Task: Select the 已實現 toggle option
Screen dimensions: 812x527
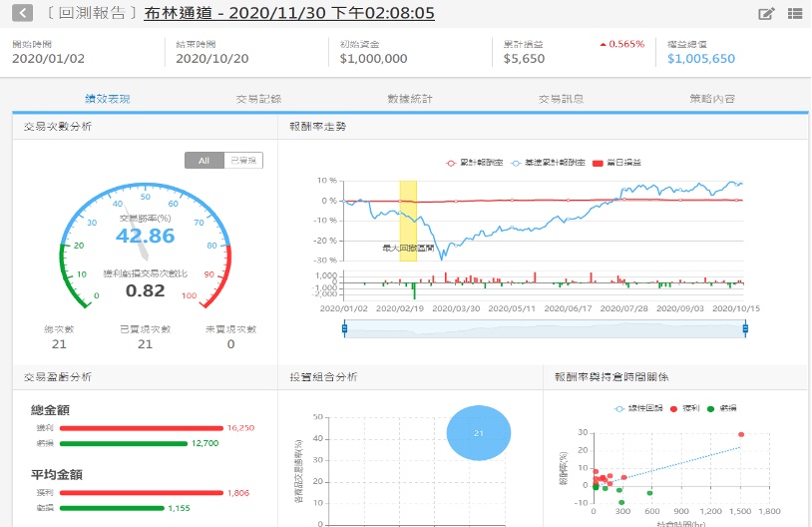Action: coord(243,160)
